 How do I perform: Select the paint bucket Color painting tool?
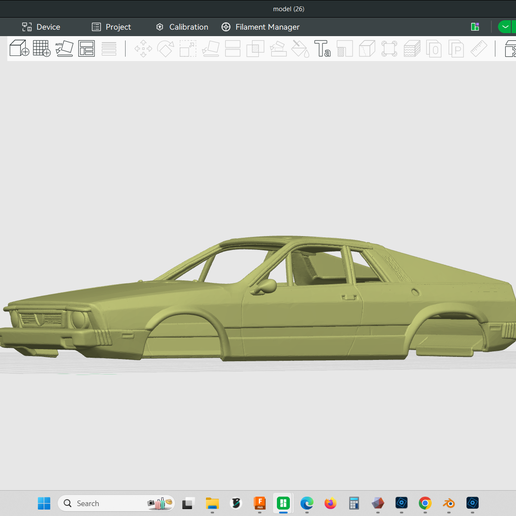[300, 49]
